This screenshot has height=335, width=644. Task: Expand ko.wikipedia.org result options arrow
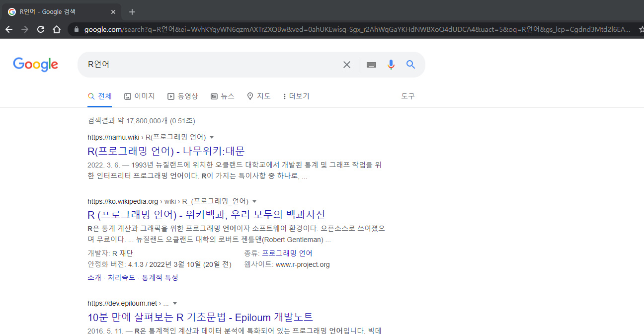[254, 201]
